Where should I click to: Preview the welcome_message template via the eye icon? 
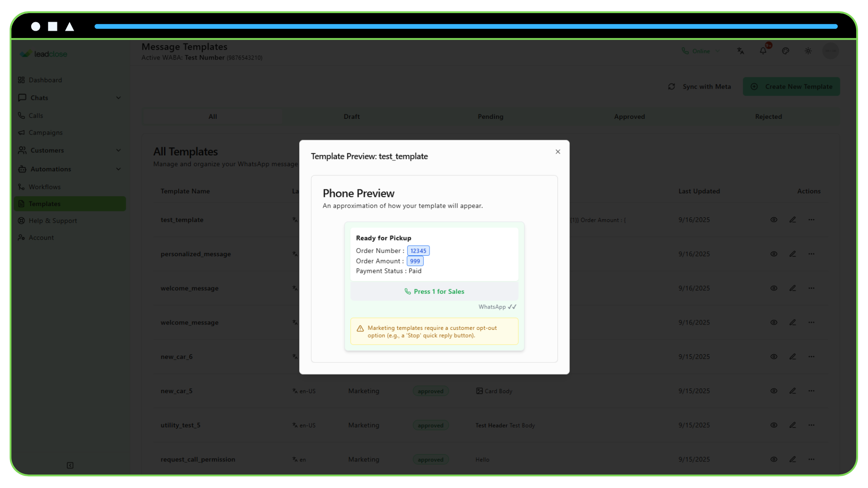[x=774, y=288]
